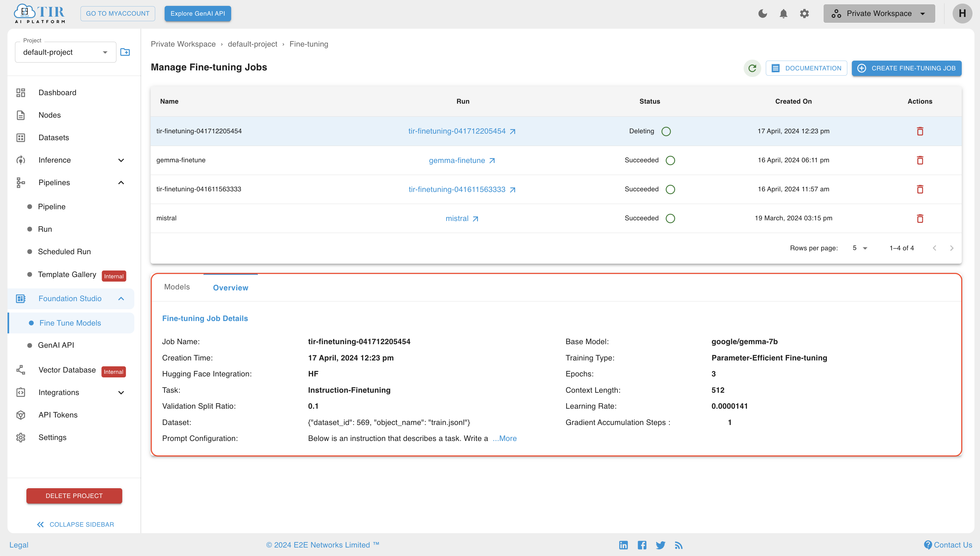Open tir-finetuning-041712205454 run link
980x556 pixels.
462,131
